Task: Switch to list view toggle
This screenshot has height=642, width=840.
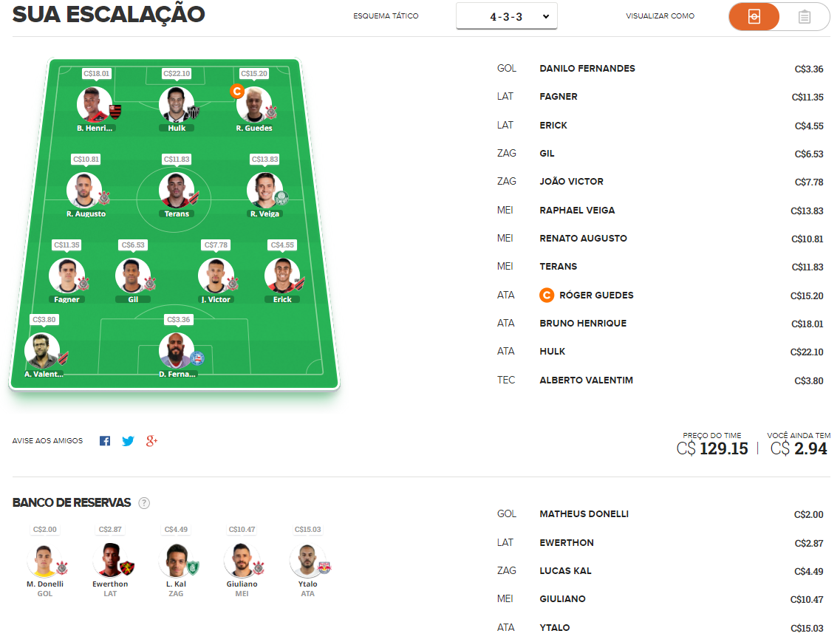Action: tap(804, 16)
